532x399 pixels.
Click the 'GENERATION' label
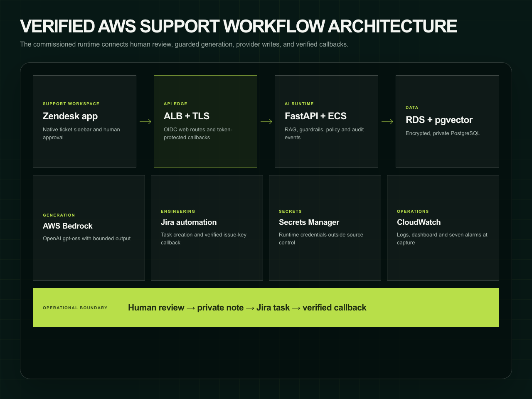59,215
